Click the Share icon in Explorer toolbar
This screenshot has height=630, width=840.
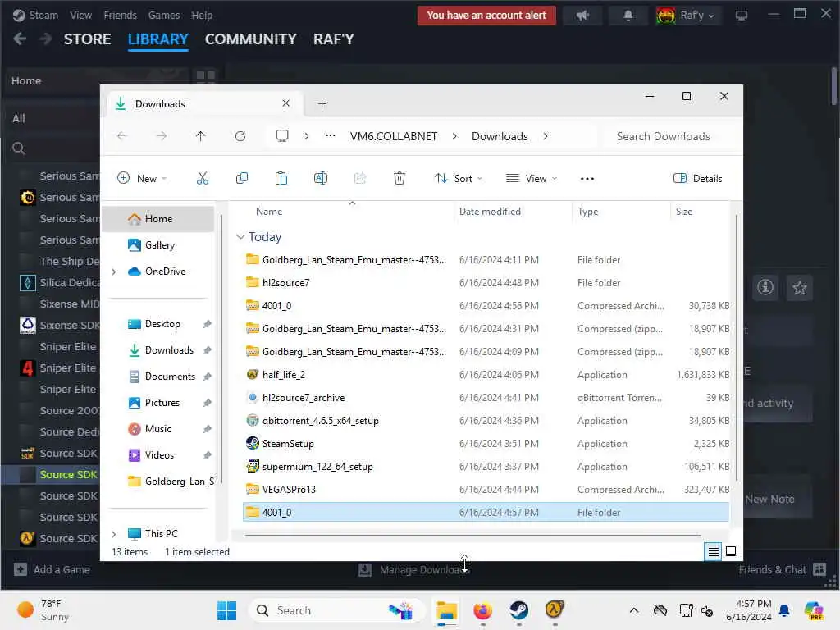coord(360,178)
